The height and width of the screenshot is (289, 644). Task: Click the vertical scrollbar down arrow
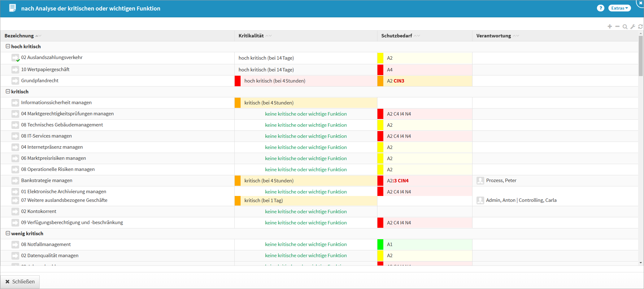coord(641,263)
